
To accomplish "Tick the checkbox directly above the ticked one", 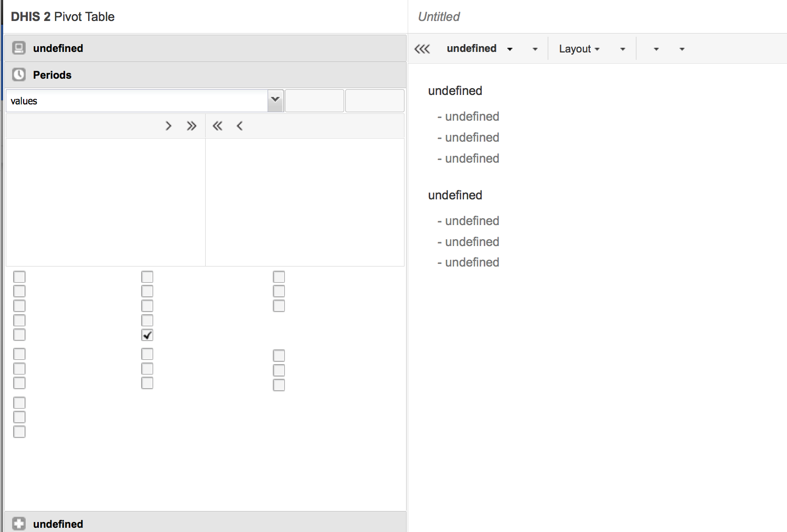I will [147, 320].
